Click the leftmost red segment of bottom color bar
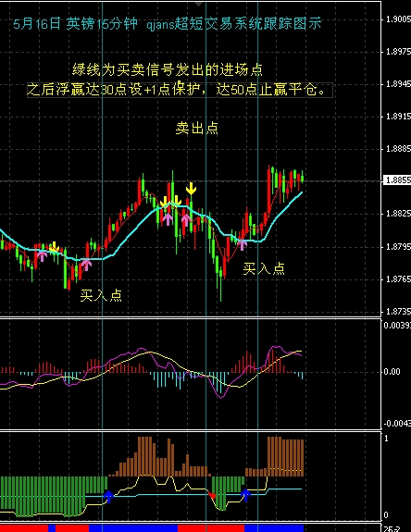Viewport: 411px width, 532px height. pos(24,528)
